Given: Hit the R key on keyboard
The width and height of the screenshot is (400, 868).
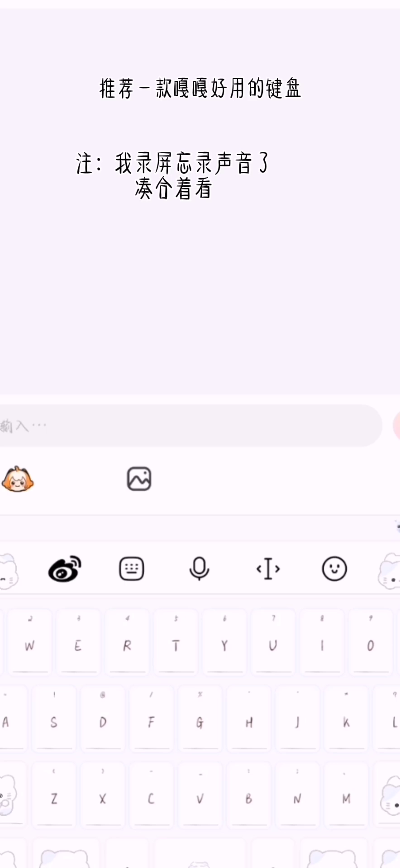Looking at the screenshot, I should [127, 641].
